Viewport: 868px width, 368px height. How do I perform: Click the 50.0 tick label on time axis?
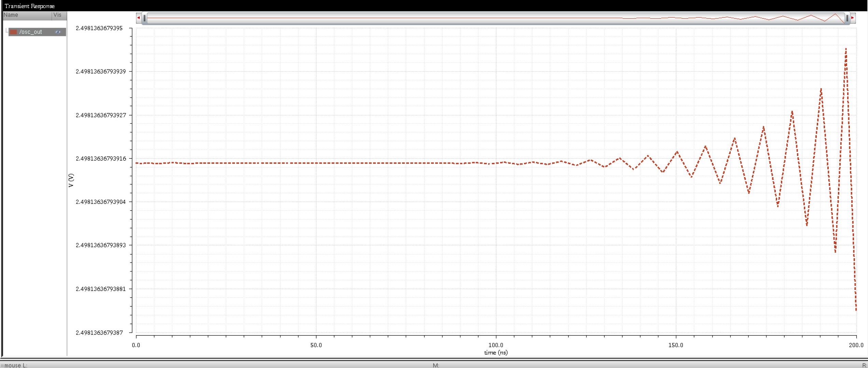tap(316, 345)
